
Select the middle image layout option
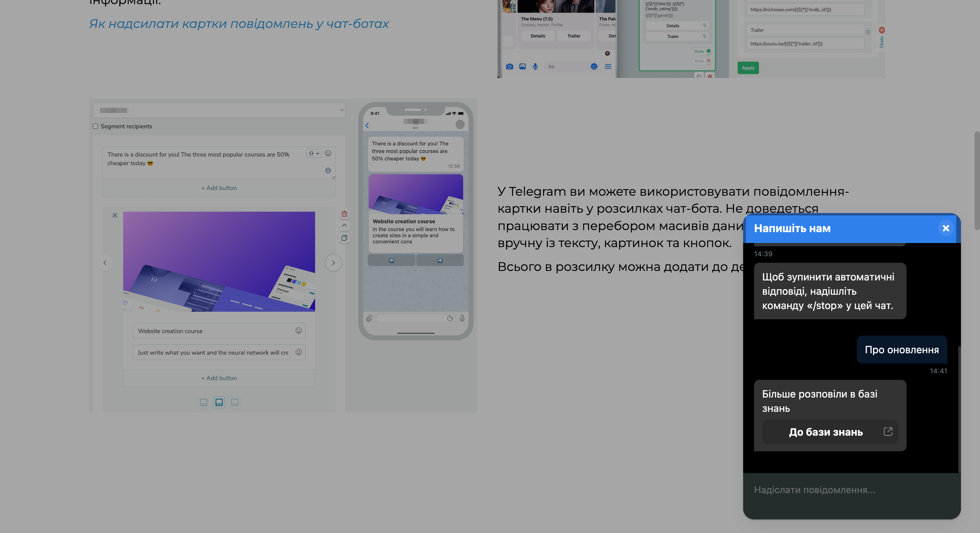pos(219,402)
